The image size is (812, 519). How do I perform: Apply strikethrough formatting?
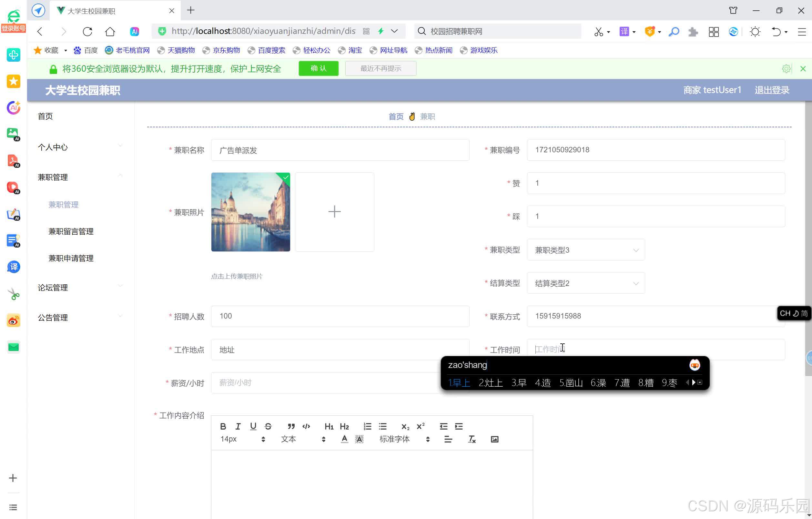tap(268, 426)
